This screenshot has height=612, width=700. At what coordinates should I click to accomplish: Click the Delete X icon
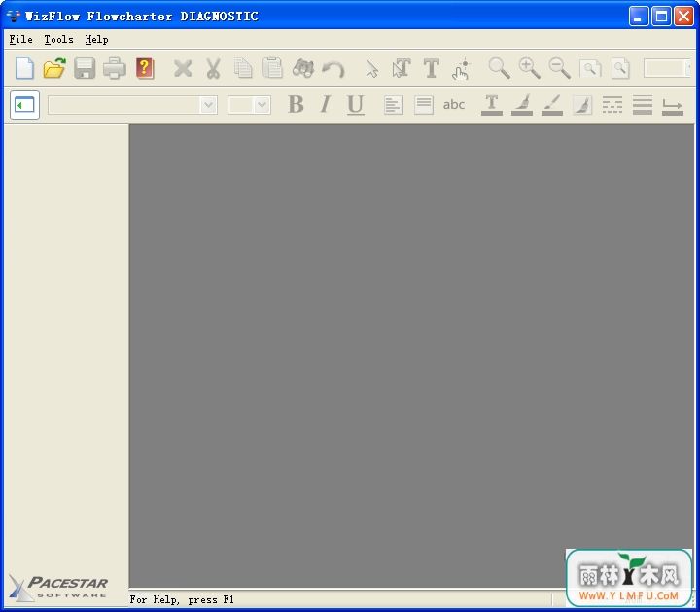click(183, 69)
